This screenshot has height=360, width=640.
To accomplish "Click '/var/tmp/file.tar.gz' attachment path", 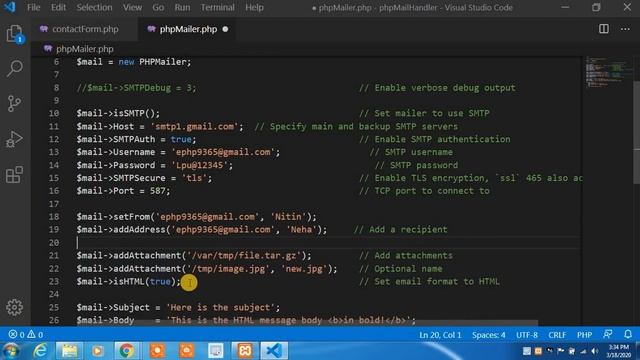I will pyautogui.click(x=244, y=256).
